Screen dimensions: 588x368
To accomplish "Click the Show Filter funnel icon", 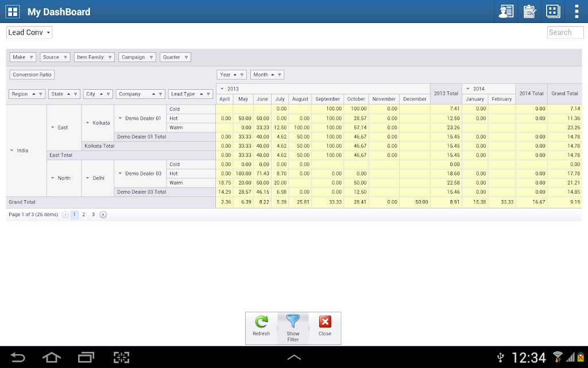I will [293, 321].
